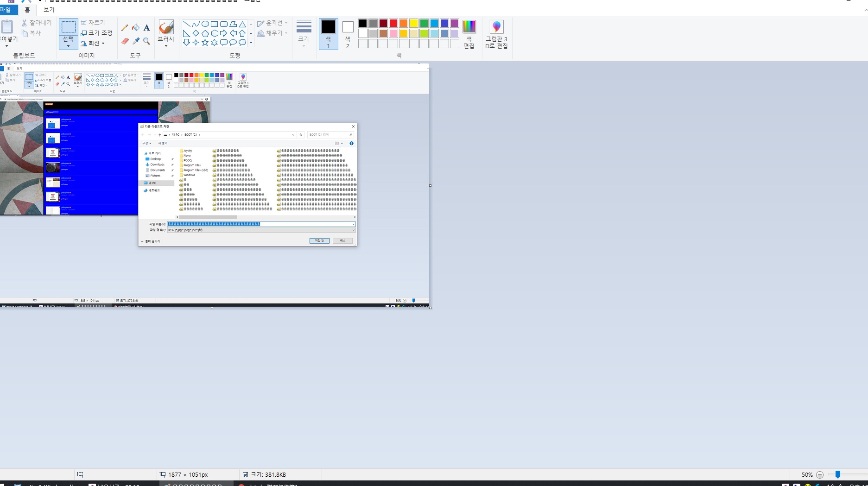Click 그림판 3D로 편집 button
This screenshot has width=868, height=486.
pos(496,34)
